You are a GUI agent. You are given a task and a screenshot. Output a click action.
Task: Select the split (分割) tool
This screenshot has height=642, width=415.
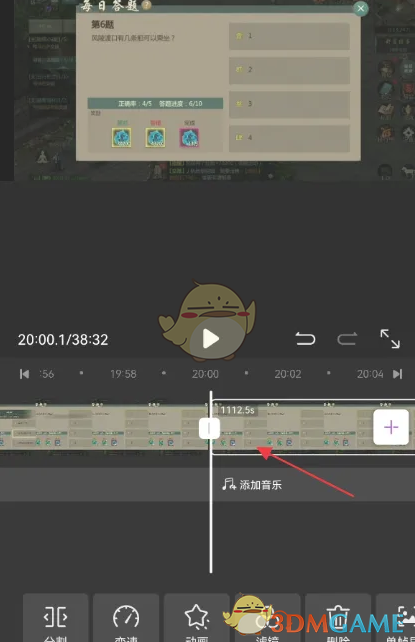[55, 618]
